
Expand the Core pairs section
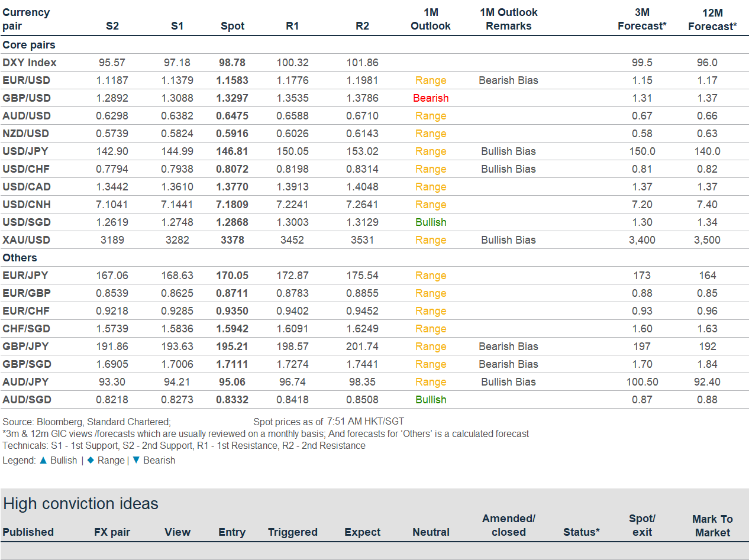pyautogui.click(x=30, y=44)
